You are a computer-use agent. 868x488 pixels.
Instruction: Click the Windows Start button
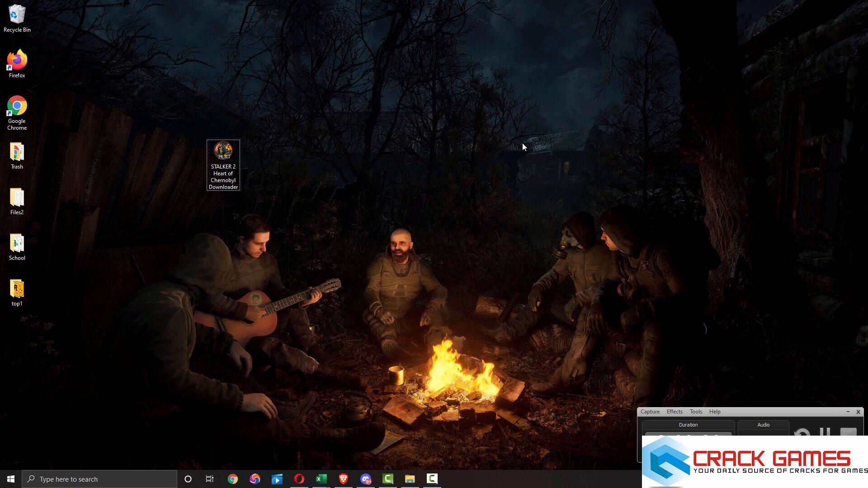click(x=11, y=479)
